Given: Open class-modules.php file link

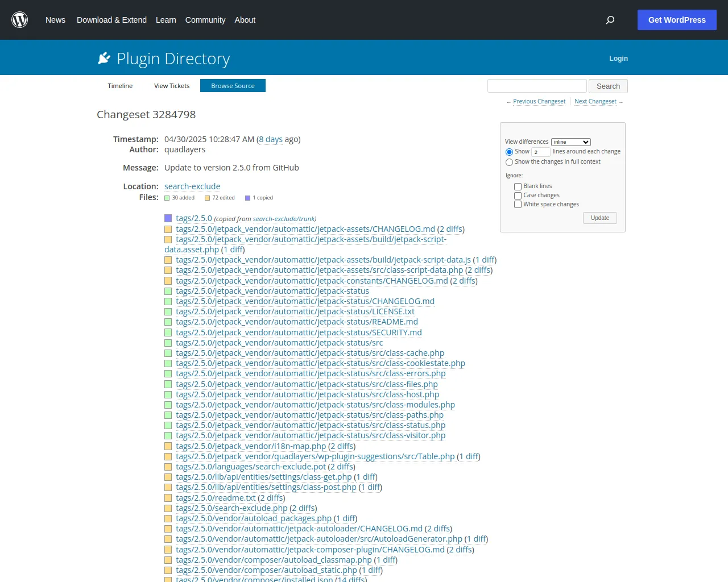Looking at the screenshot, I should tap(315, 405).
